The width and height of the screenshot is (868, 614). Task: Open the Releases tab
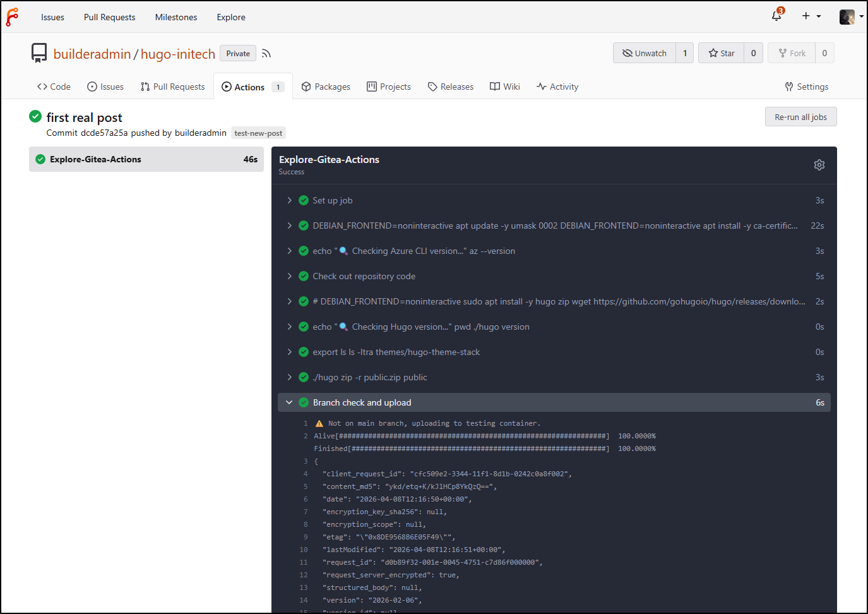tap(450, 87)
